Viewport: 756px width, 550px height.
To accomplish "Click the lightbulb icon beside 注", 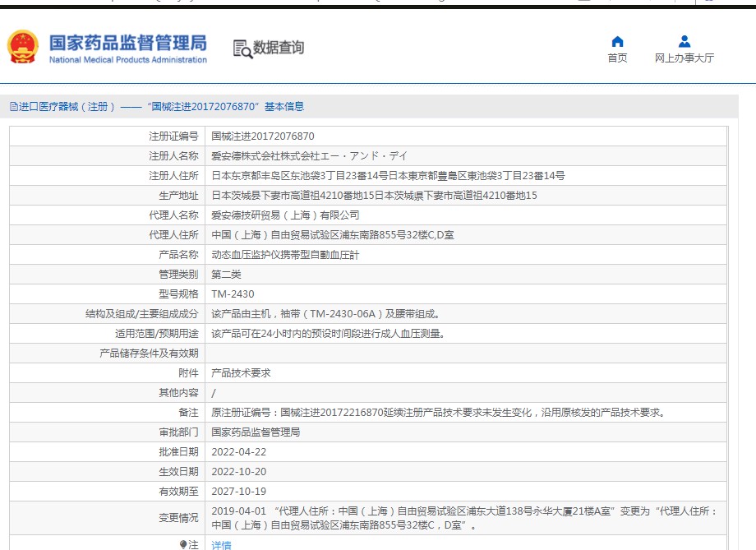I will [183, 544].
